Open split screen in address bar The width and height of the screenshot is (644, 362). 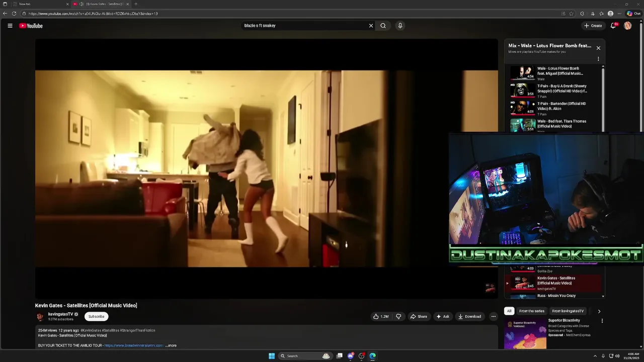click(563, 14)
